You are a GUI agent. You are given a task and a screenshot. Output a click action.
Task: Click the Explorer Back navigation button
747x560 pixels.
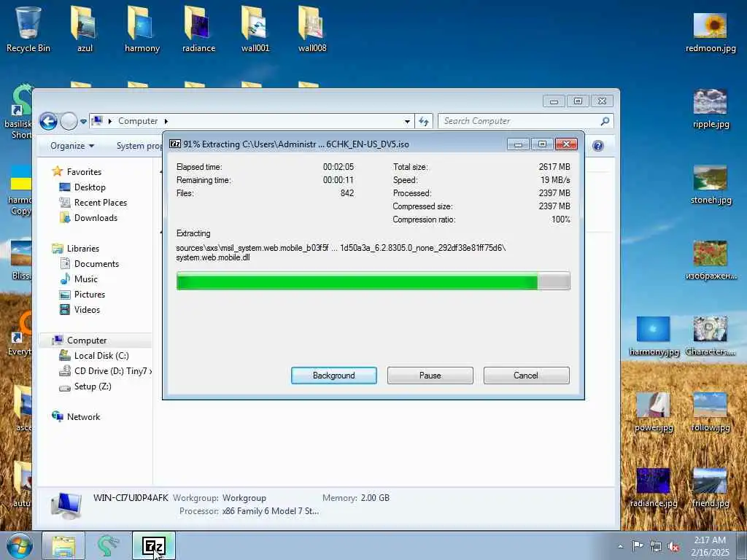(x=49, y=121)
